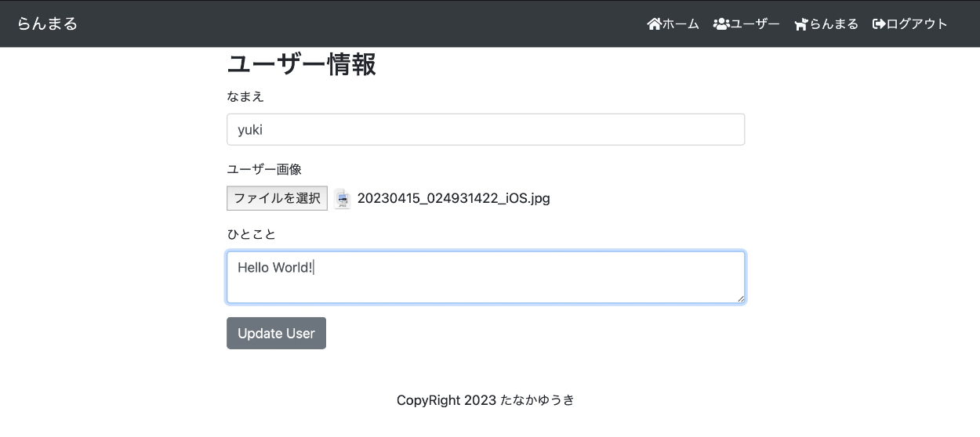
Task: Click the ひとこと label text
Action: tap(252, 234)
